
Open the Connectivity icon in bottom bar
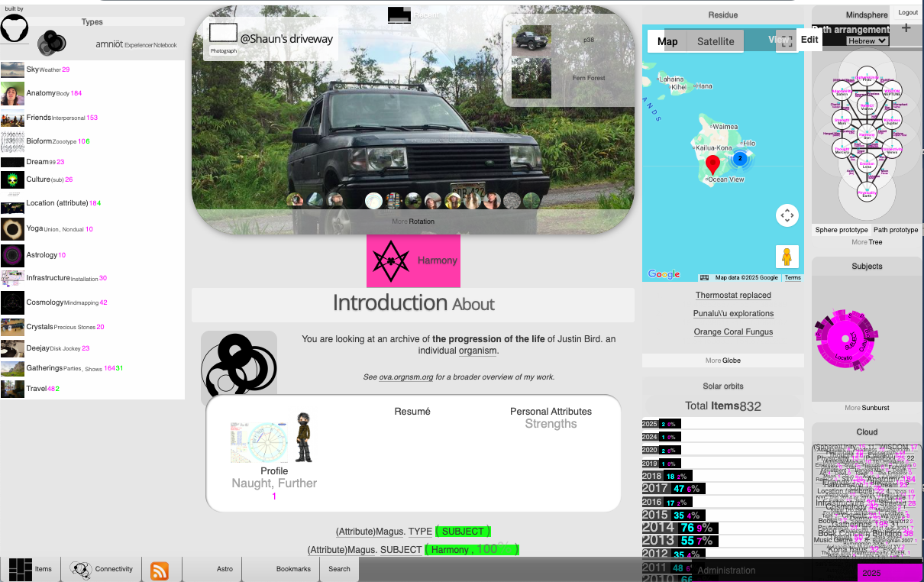81,569
